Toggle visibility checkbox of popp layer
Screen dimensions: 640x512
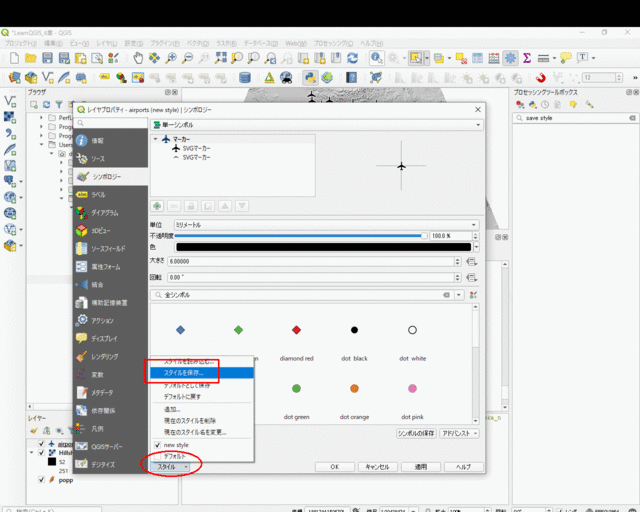tap(41, 480)
